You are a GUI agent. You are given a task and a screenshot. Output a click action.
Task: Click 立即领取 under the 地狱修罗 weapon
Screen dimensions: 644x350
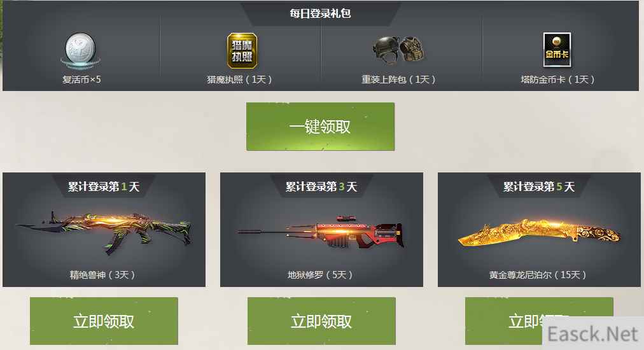click(x=321, y=321)
